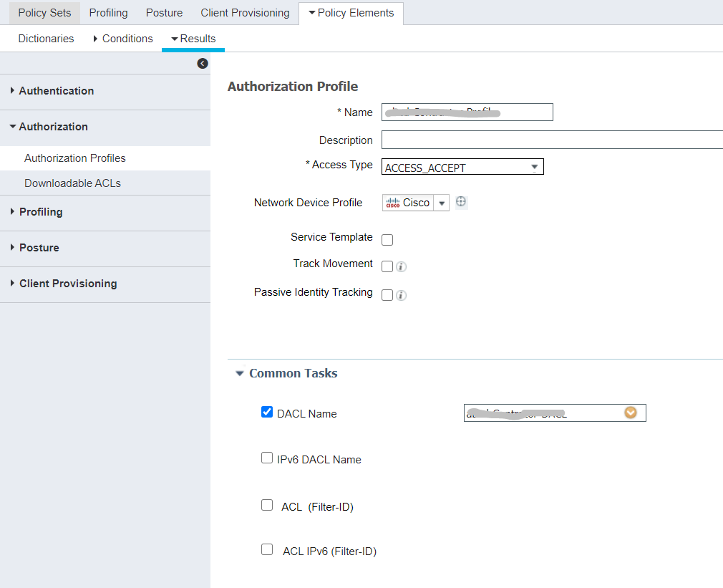
Task: Click the info icon beside Track Movement
Action: [x=401, y=266]
